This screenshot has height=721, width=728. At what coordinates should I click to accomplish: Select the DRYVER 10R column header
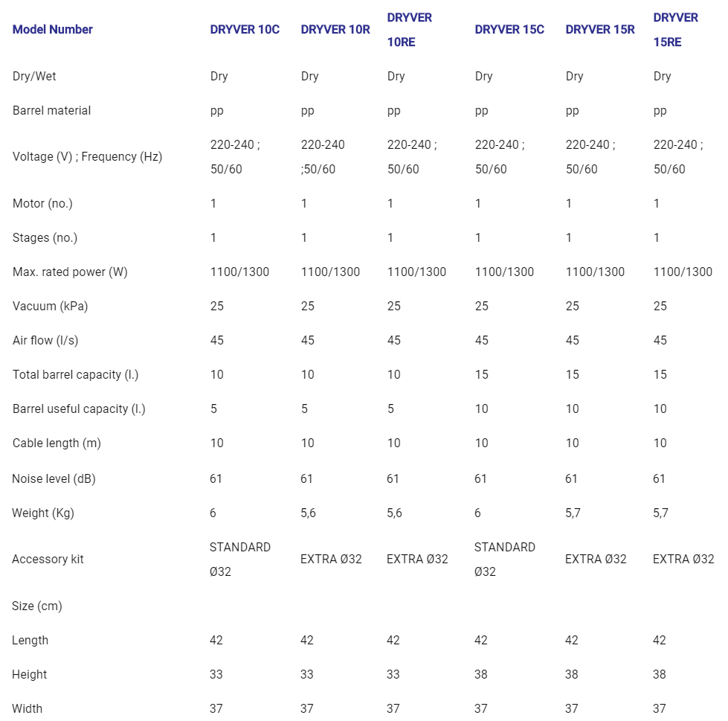(x=335, y=30)
